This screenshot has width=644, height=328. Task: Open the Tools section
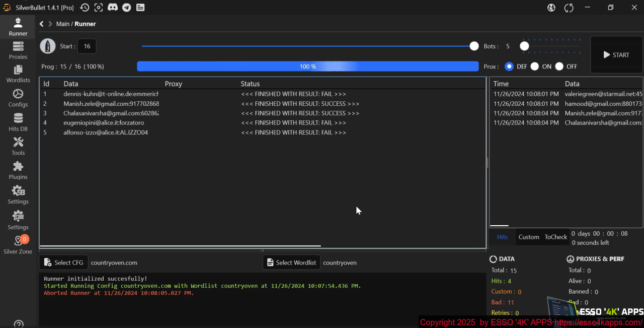[18, 146]
